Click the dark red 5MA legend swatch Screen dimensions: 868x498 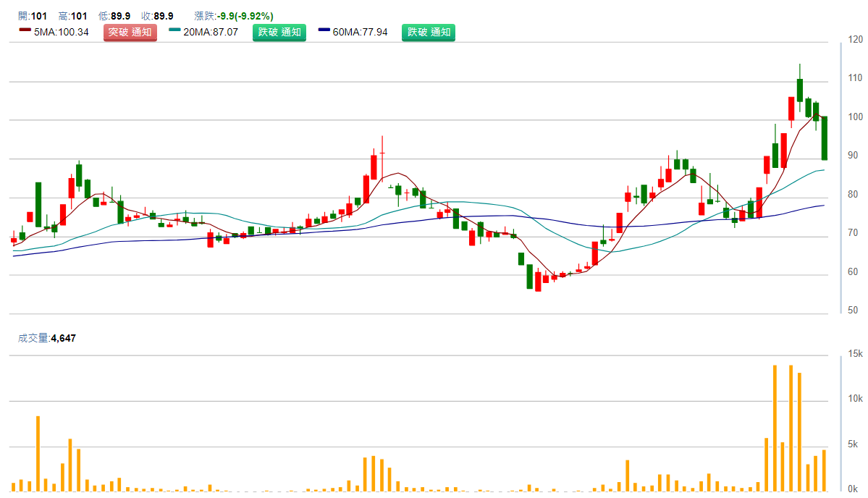[x=25, y=31]
